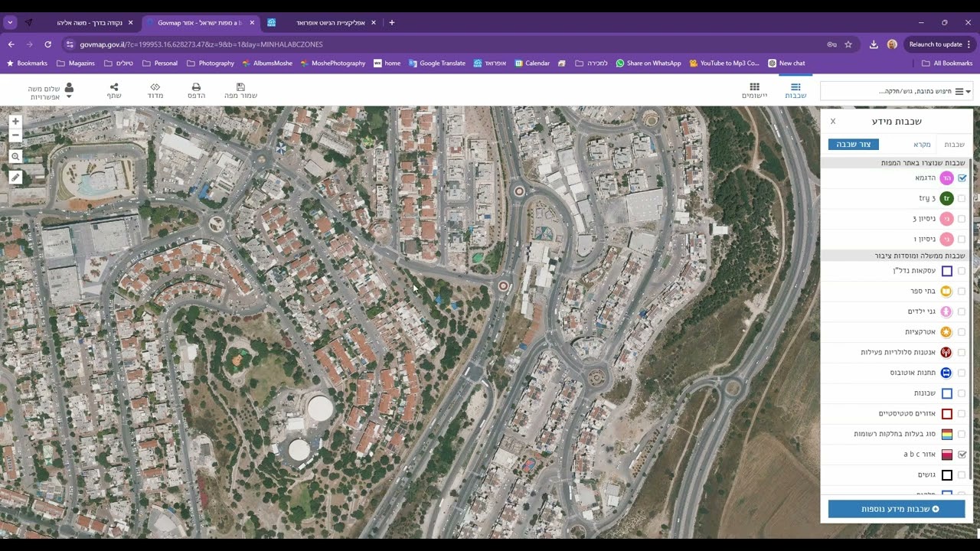Screen dimensions: 980x551
Task: Click the בתי ספר schools layer icon
Action: 946,291
